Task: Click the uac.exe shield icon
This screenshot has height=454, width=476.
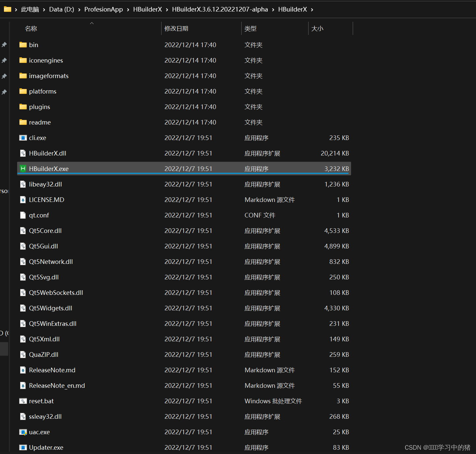Action: (23, 432)
